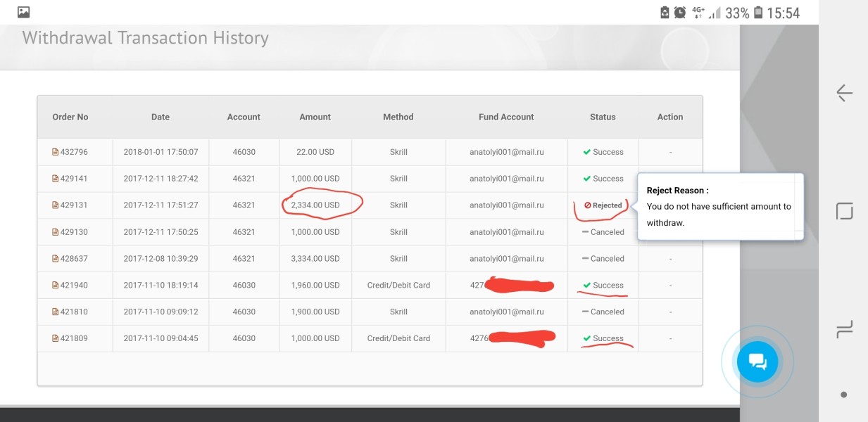The width and height of the screenshot is (868, 422).
Task: Click the Status column header
Action: pos(603,117)
